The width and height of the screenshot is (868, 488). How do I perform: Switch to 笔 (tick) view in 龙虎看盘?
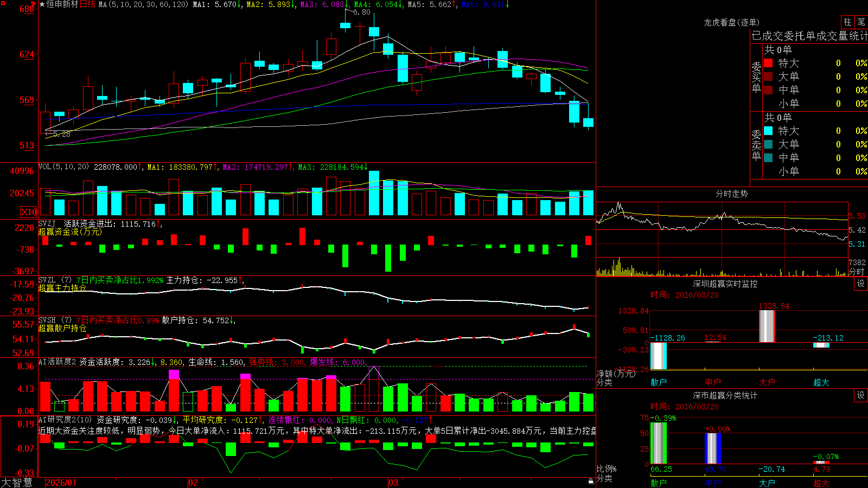click(x=861, y=22)
